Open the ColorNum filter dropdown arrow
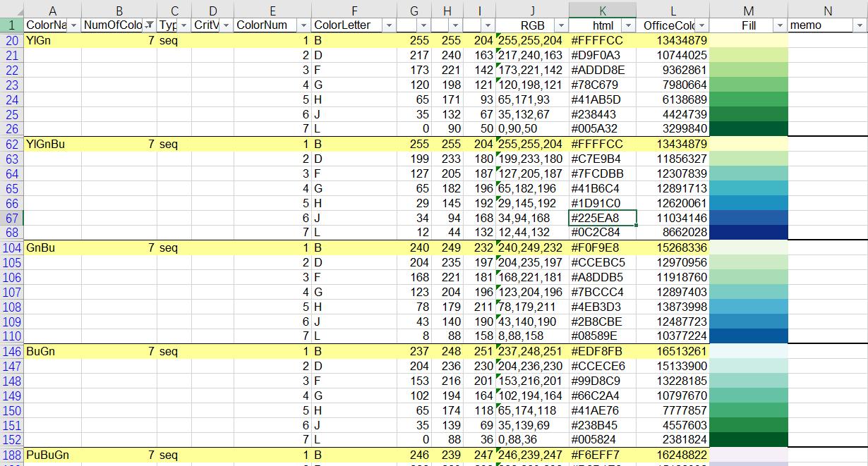Viewport: 868px width, 466px height. (302, 25)
